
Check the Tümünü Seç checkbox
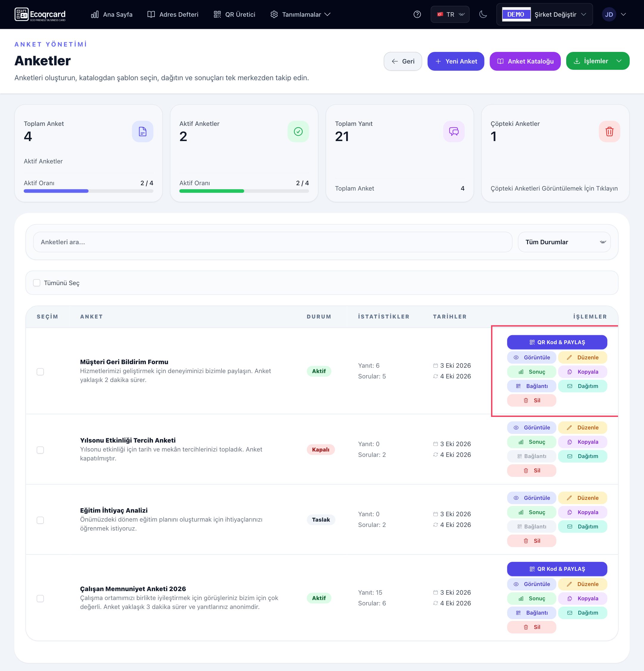(x=37, y=283)
